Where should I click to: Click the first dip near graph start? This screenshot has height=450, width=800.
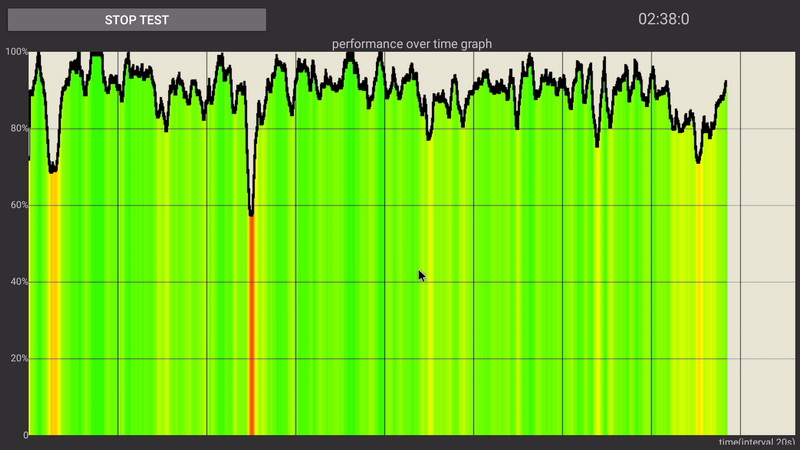tap(53, 170)
